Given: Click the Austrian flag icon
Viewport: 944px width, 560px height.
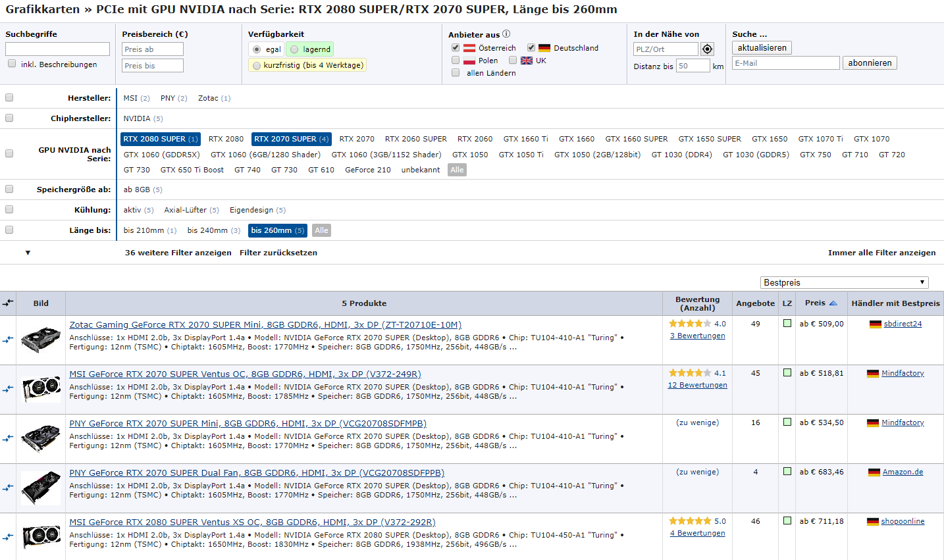Looking at the screenshot, I should click(x=469, y=48).
